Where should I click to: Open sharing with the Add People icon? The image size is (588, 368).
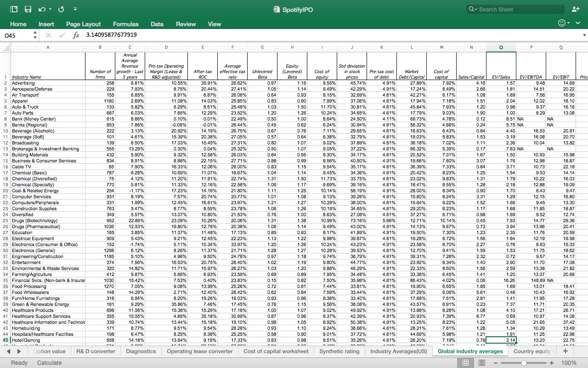point(576,9)
